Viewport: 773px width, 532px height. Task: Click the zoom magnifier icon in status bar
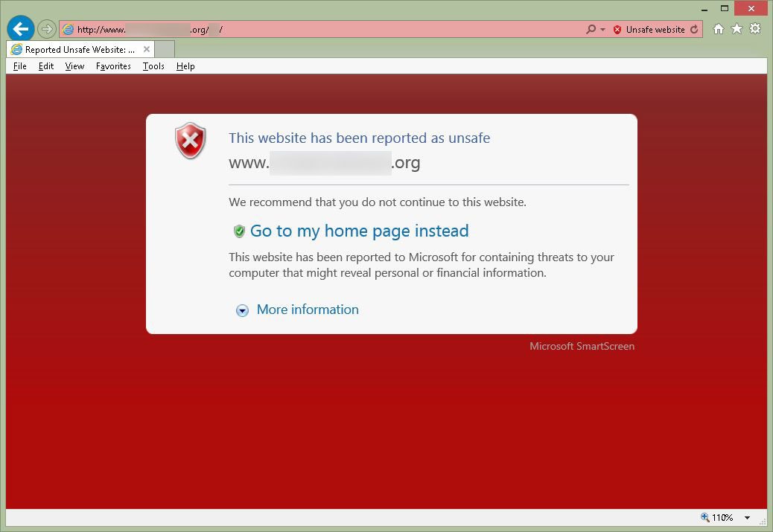click(x=705, y=517)
